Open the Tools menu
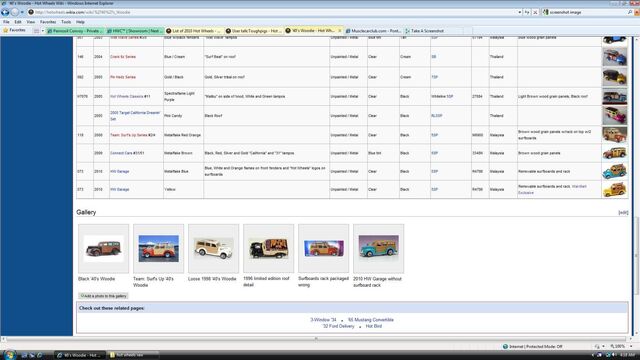The width and height of the screenshot is (640, 360). tap(66, 22)
